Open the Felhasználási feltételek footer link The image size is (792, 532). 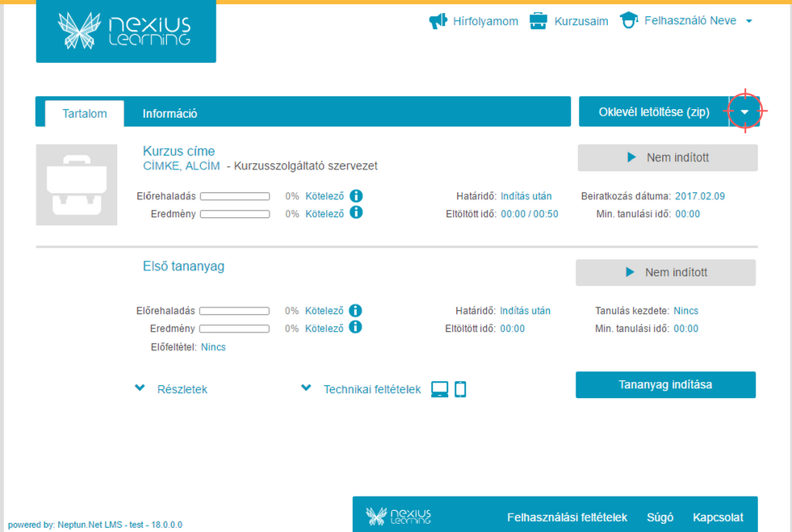tap(567, 517)
